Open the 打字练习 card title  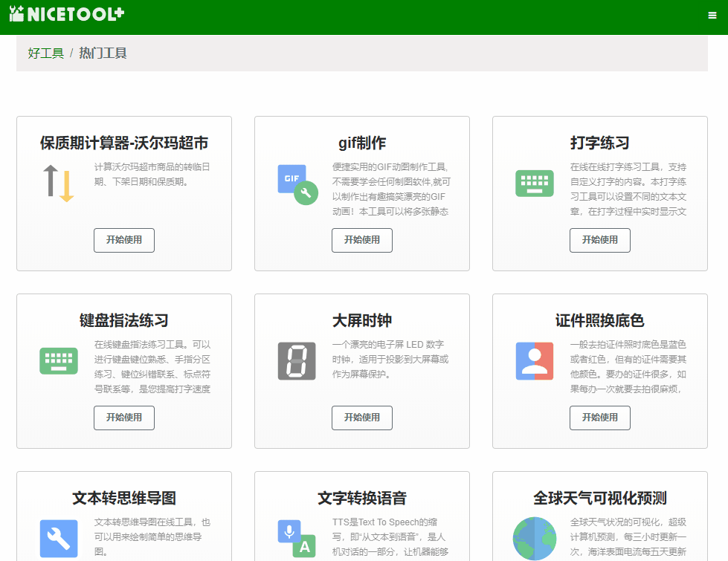[600, 143]
